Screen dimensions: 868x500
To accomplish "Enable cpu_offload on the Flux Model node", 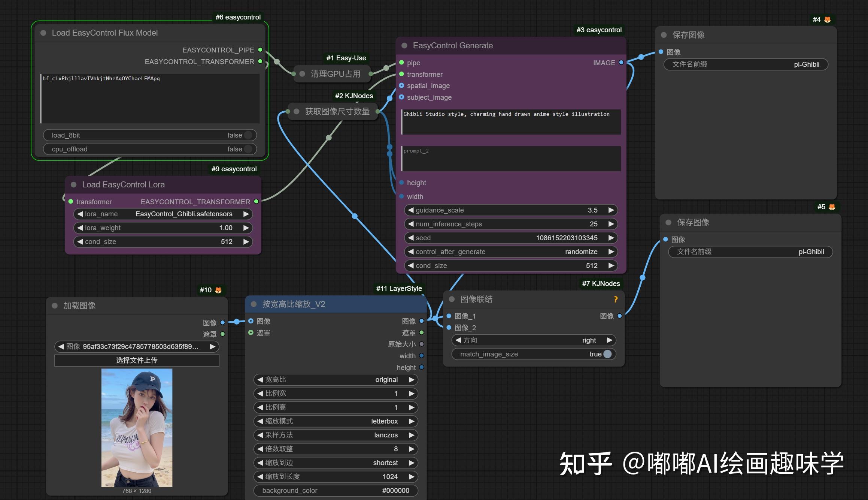I will pos(248,149).
